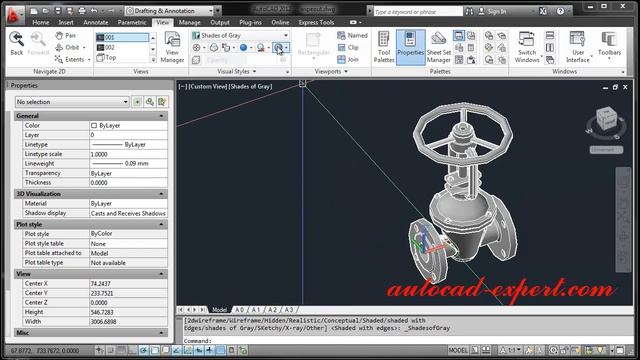
Task: Click the Lineweight 0.09 mm value
Action: pos(128,164)
